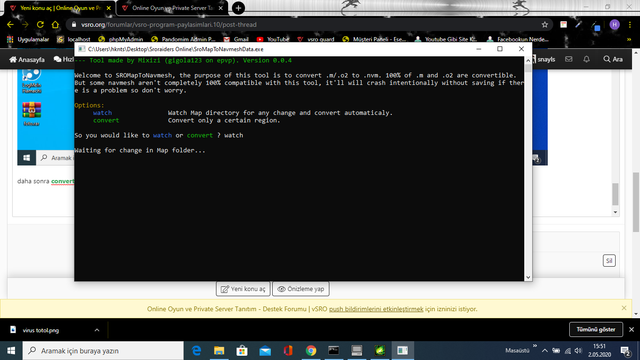Open forum search 'Ara'

(613, 60)
